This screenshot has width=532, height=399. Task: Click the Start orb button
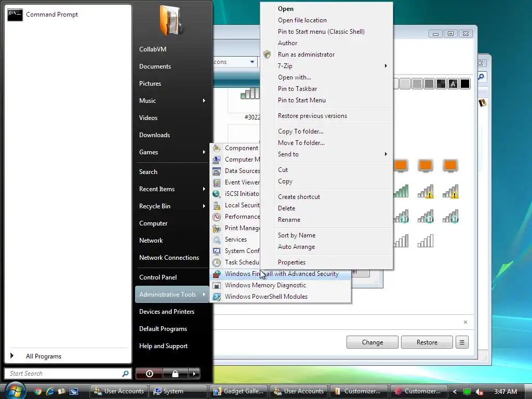(x=15, y=391)
